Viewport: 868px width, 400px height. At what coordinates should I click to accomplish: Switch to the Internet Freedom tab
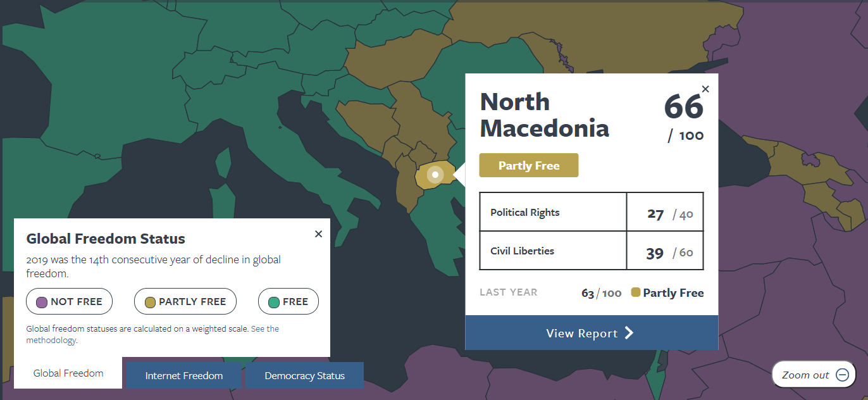(x=184, y=375)
